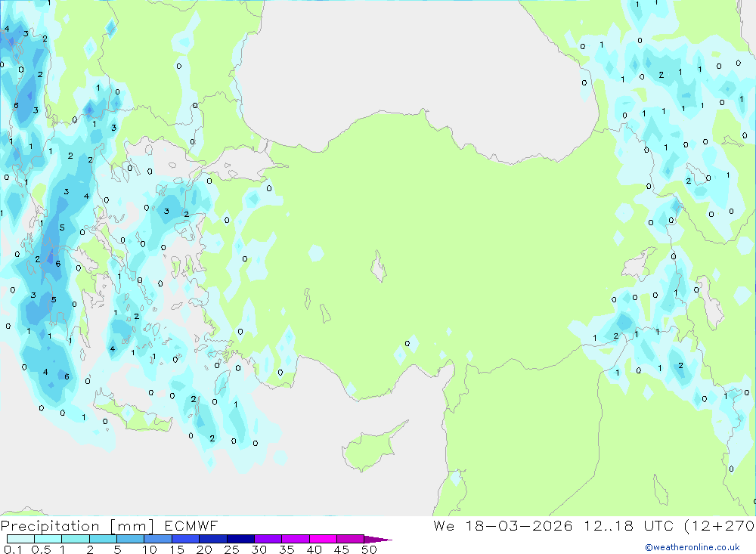The image size is (756, 554).
Task: Click Lake Van in eastern Turkey
Action: (638, 264)
